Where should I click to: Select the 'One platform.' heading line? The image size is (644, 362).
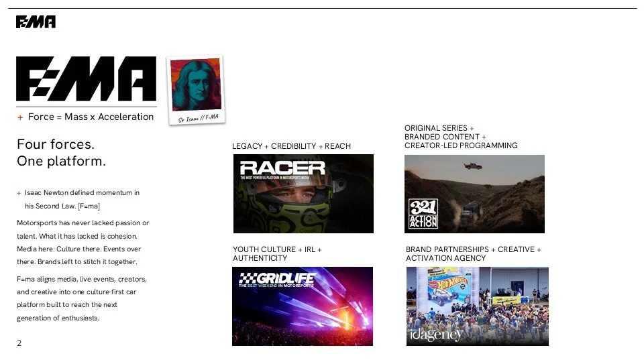(x=61, y=162)
